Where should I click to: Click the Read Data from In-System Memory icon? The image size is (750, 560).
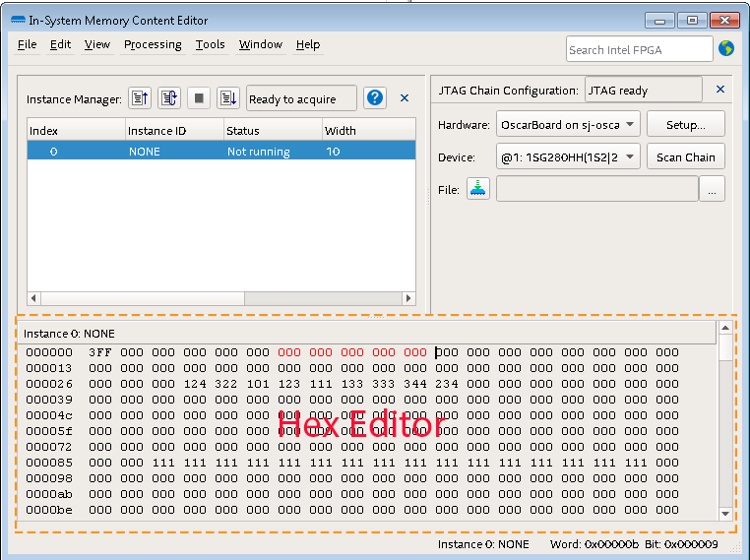(x=141, y=98)
